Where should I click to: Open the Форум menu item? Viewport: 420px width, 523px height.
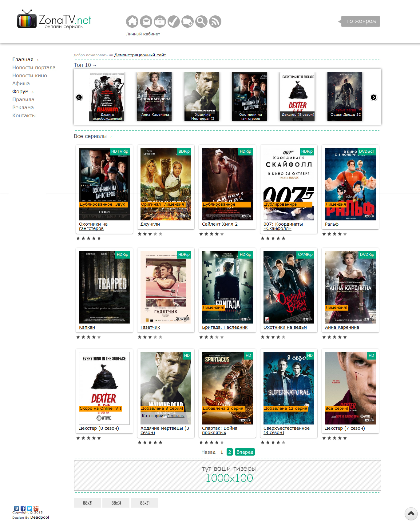tap(23, 92)
